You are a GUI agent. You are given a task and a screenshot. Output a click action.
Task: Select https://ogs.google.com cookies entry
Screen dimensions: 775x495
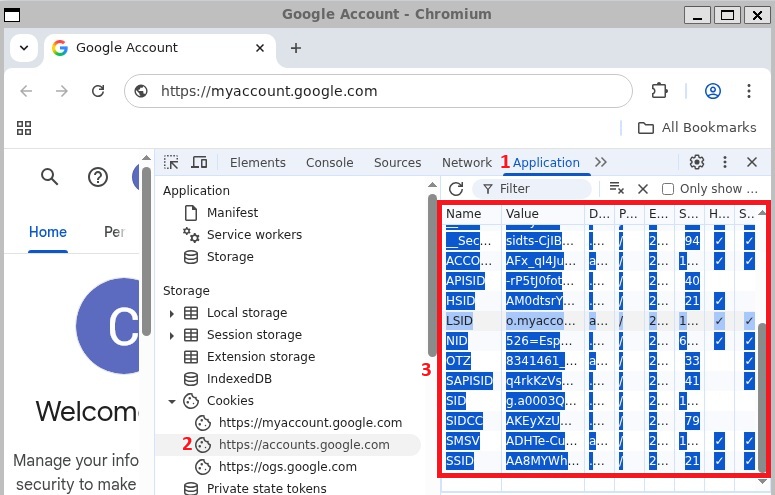coord(287,466)
